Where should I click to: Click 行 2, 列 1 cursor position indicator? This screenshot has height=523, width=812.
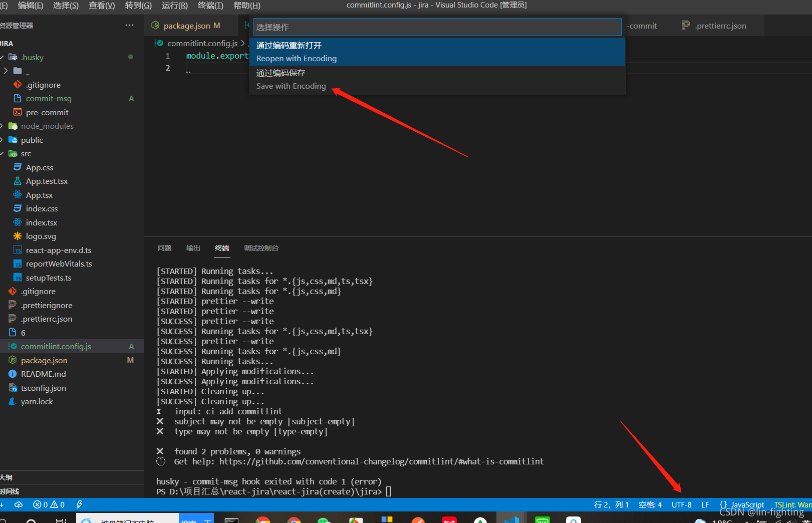coord(611,505)
